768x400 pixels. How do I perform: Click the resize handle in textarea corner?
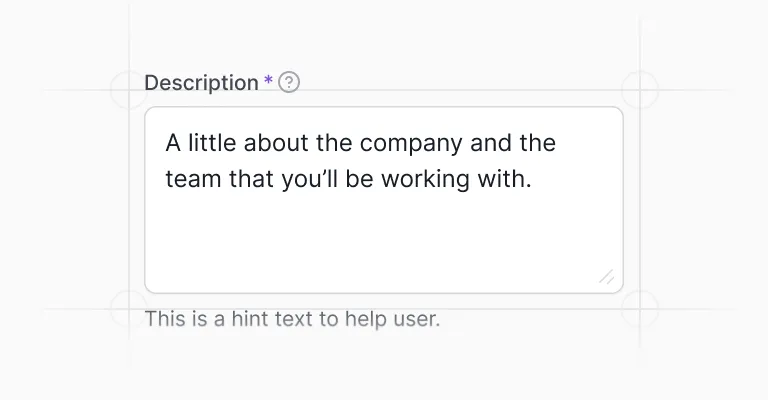pos(606,277)
